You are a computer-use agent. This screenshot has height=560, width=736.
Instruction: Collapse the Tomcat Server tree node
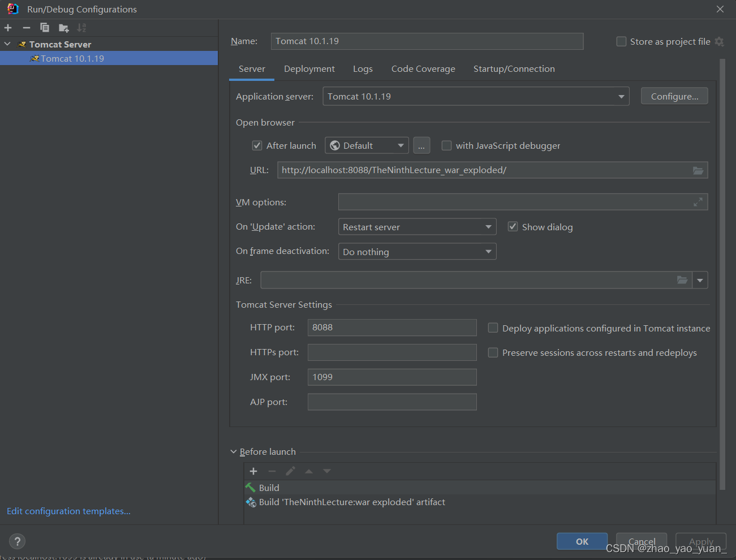click(x=7, y=44)
